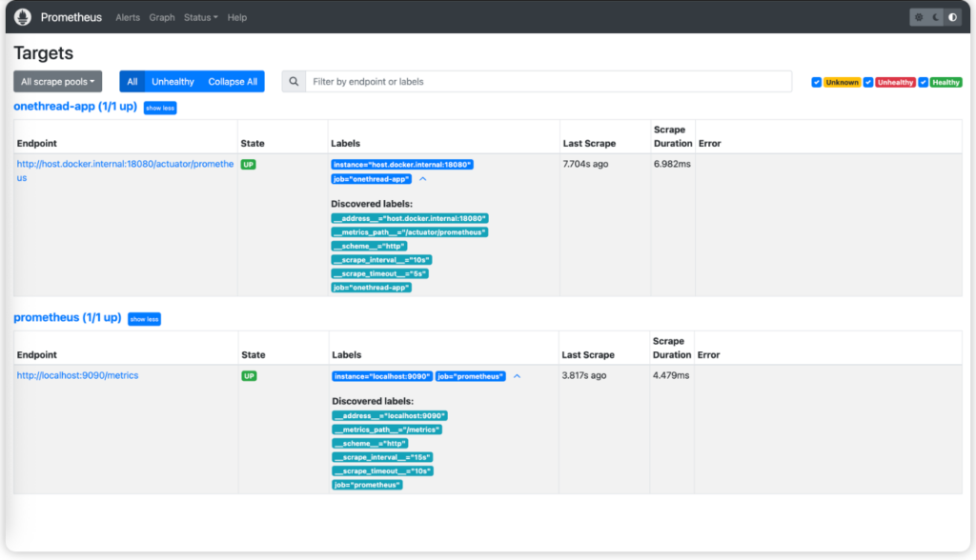The width and height of the screenshot is (976, 560).
Task: Open the localhost:9090/metrics endpoint link
Action: [77, 375]
